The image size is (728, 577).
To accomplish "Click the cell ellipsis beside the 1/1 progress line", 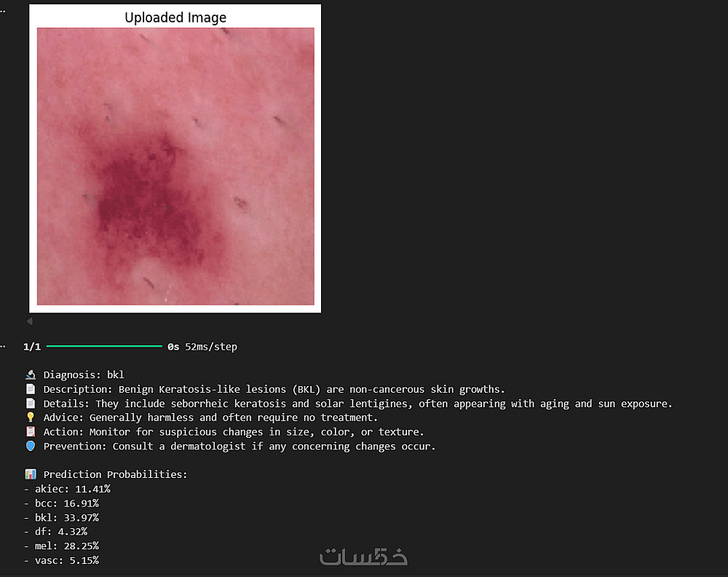I will coord(3,347).
